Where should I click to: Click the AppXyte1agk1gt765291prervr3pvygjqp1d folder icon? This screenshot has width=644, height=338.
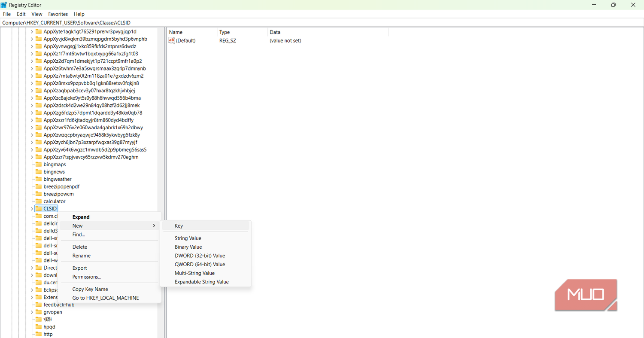click(38, 31)
